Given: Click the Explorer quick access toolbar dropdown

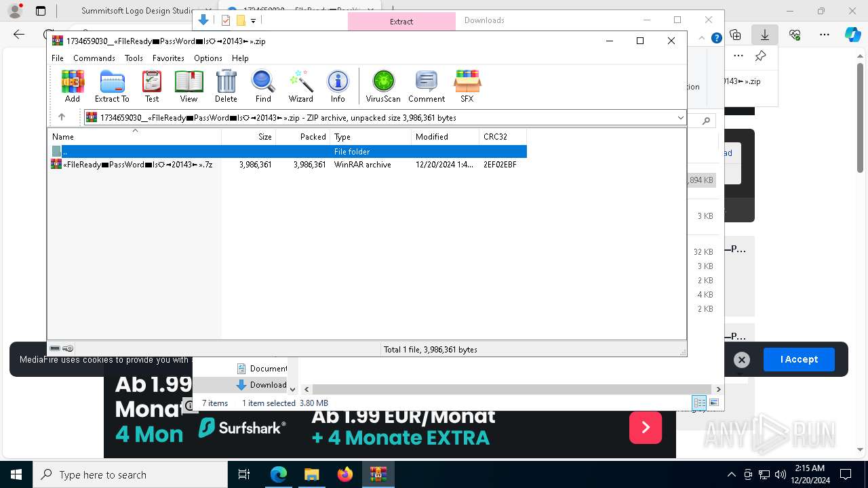Looking at the screenshot, I should (x=253, y=21).
